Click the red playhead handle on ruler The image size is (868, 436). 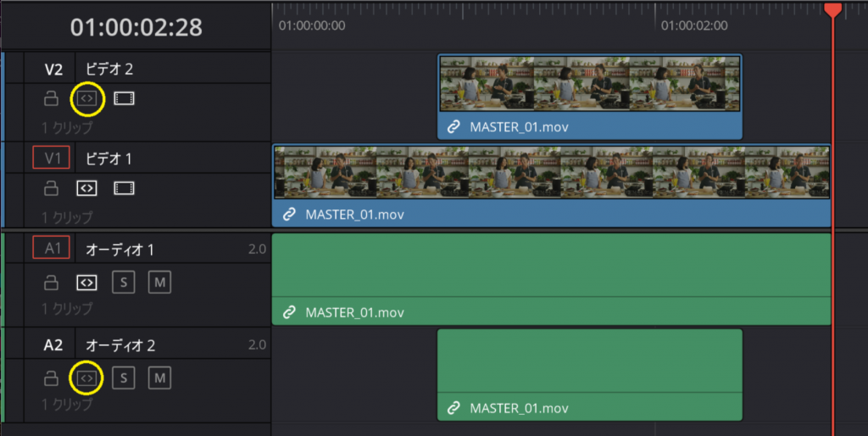pos(832,8)
